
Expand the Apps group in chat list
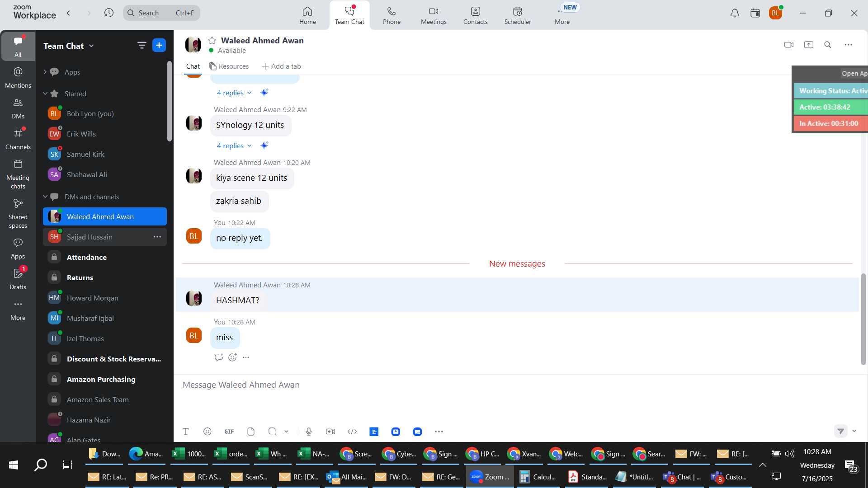(x=45, y=72)
